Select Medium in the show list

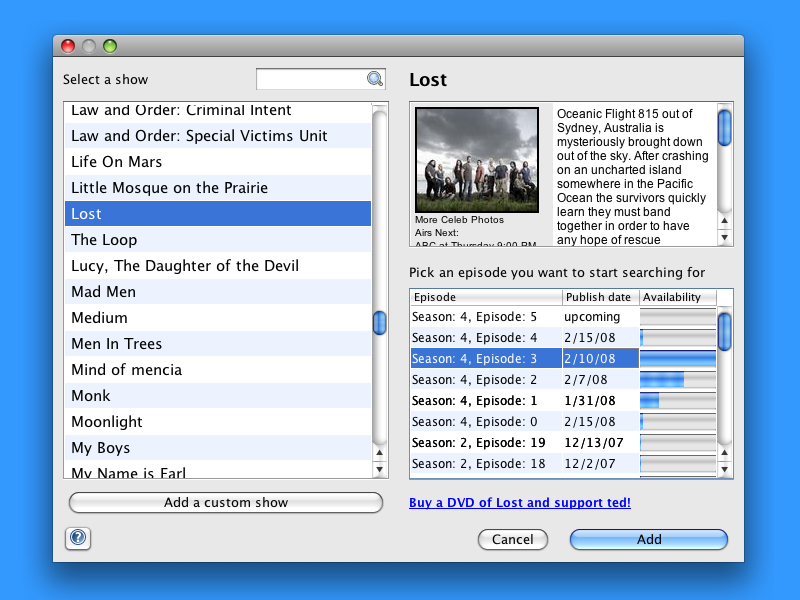click(218, 318)
